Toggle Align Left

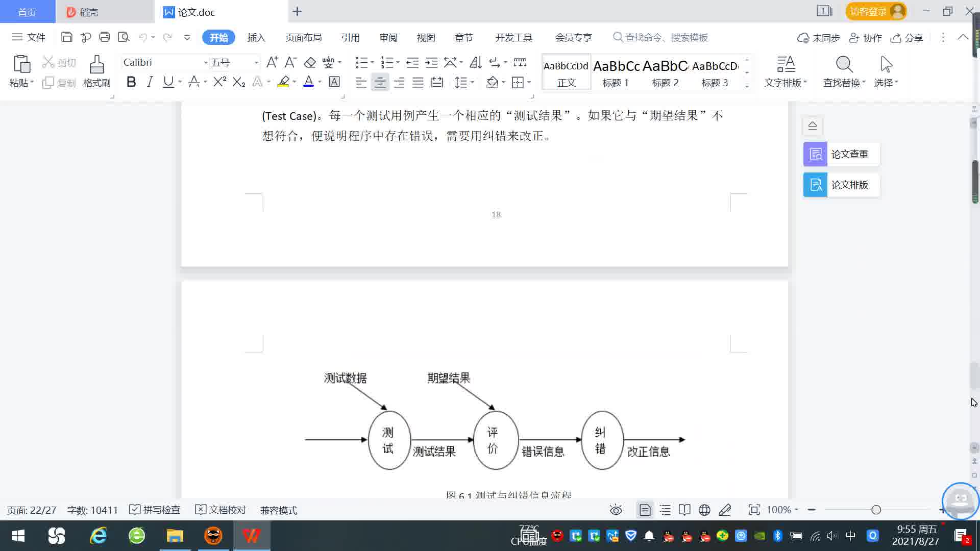(361, 82)
